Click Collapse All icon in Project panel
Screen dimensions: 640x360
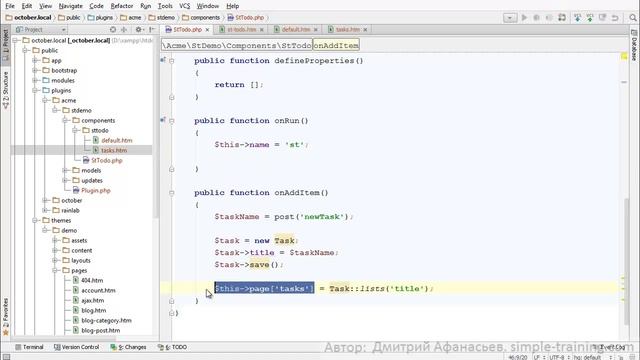(x=124, y=29)
